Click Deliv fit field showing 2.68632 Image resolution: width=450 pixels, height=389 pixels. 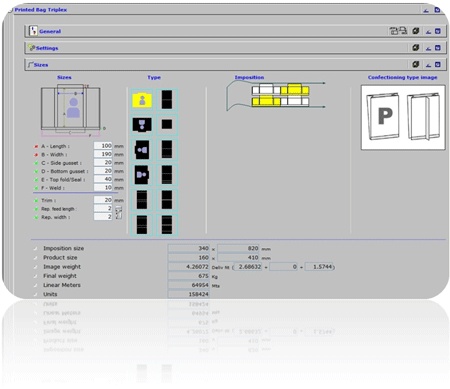pos(248,267)
